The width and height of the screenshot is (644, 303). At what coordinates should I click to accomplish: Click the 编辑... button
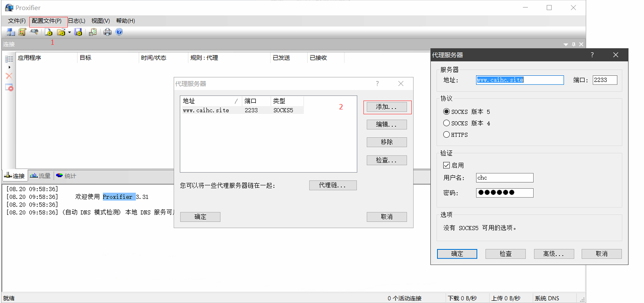[386, 124]
